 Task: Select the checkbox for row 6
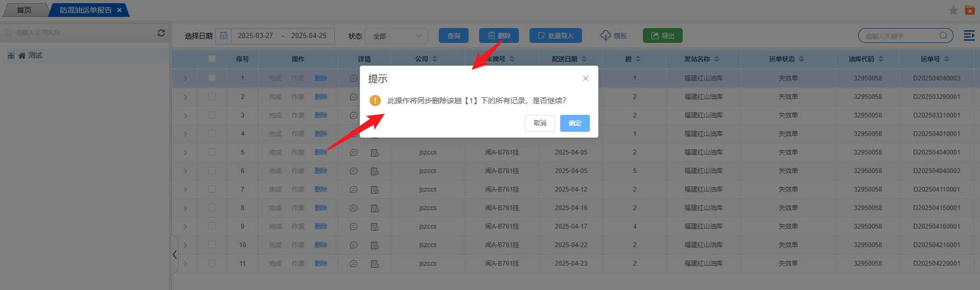pyautogui.click(x=212, y=171)
